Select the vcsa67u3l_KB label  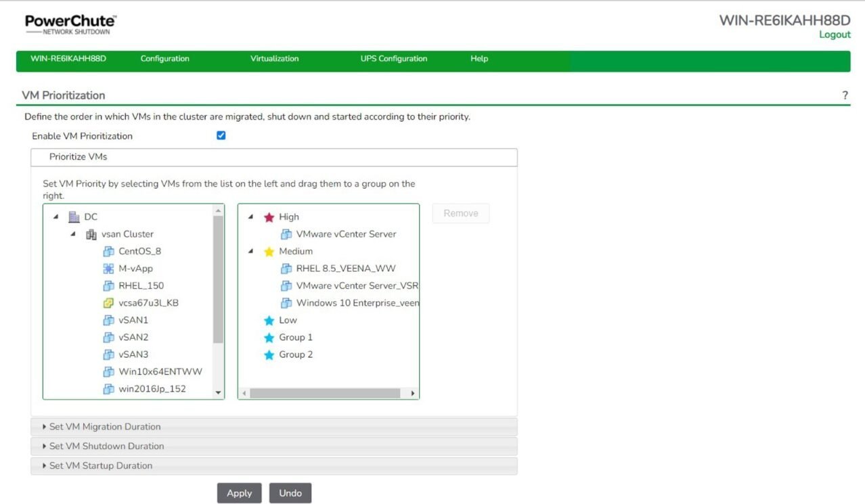[148, 303]
